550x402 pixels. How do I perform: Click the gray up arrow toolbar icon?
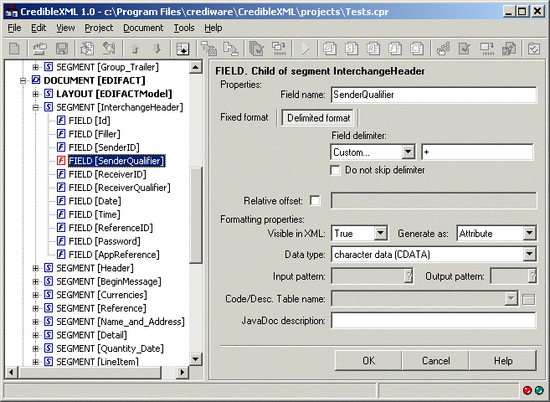click(x=135, y=48)
